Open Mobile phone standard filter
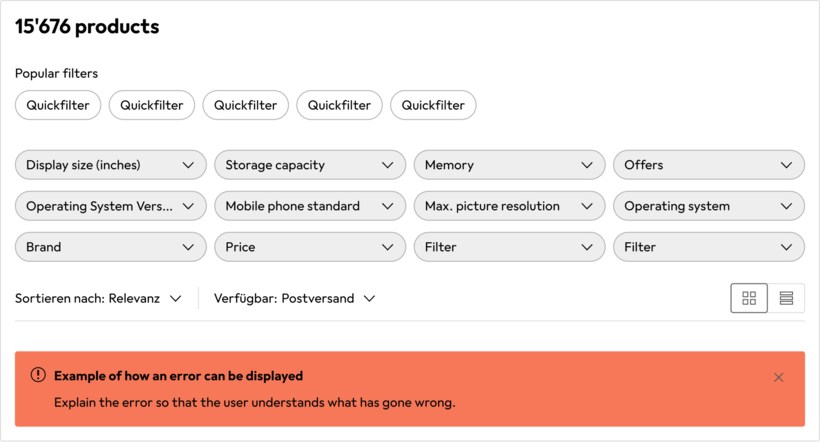Viewport: 820px width, 442px height. tap(310, 206)
